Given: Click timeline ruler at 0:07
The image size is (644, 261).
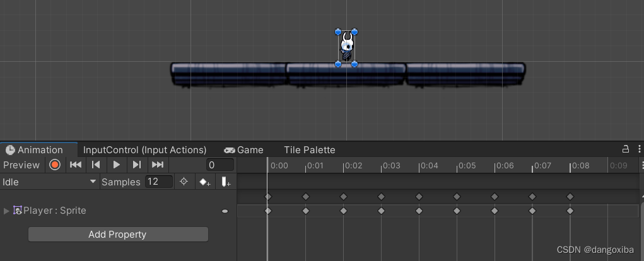Looking at the screenshot, I should tap(542, 166).
